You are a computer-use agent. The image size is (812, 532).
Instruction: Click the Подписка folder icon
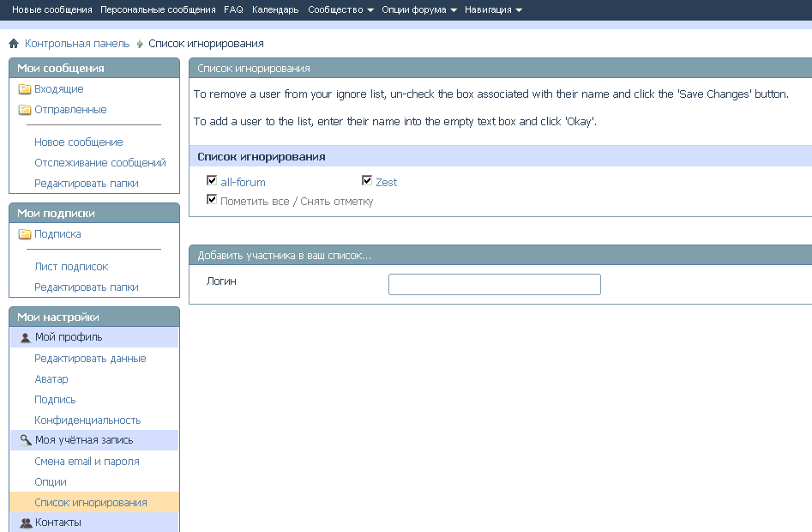click(x=25, y=234)
